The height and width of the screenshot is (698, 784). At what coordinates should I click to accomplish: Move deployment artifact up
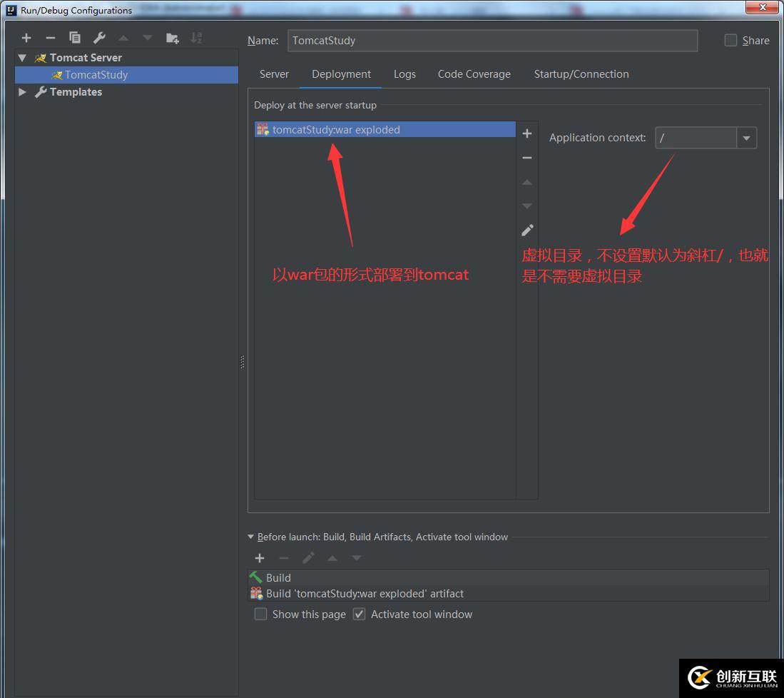(x=527, y=182)
